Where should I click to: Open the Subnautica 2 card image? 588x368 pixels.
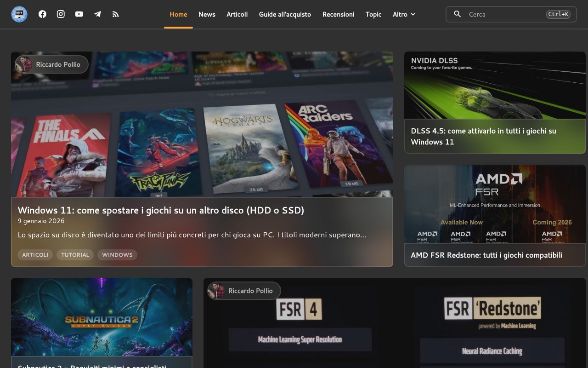pos(102,316)
